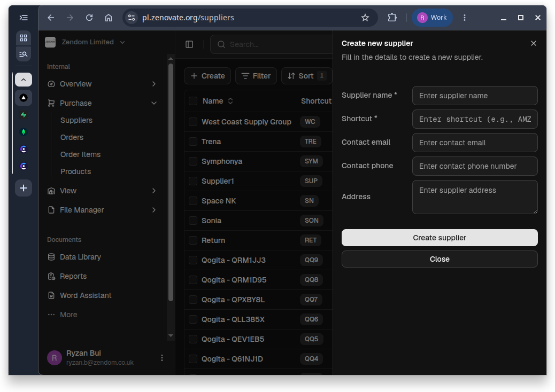Select the Supplier1 row checkbox
Viewport: 555px width, 392px height.
point(193,182)
